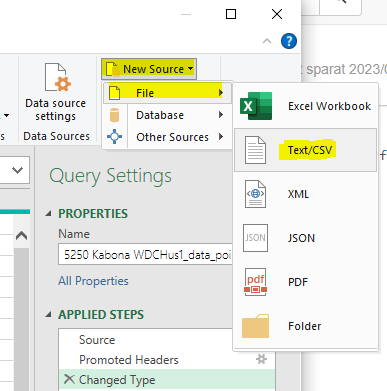Edit the query Name field
The width and height of the screenshot is (387, 391).
pos(145,255)
